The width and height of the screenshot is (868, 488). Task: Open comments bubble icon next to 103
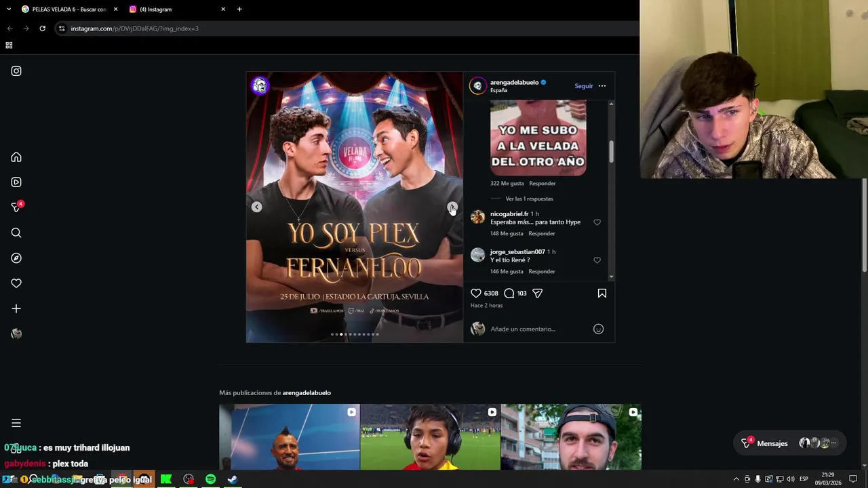509,293
